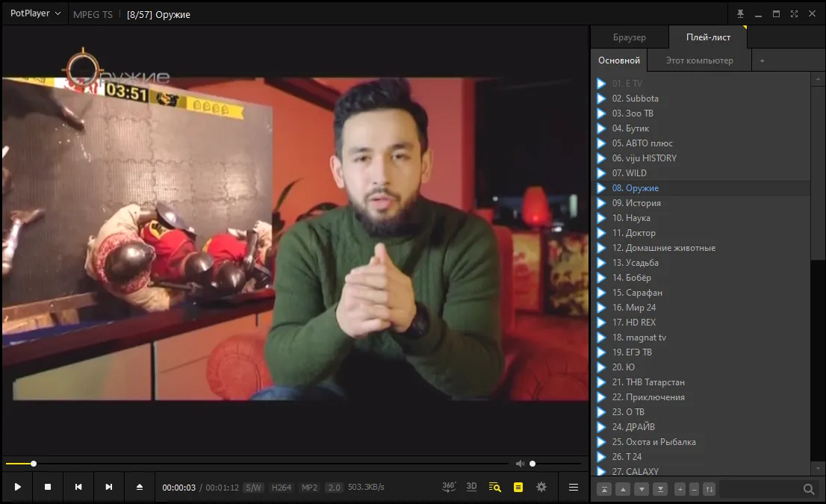Click the Open file eject icon

point(140,487)
